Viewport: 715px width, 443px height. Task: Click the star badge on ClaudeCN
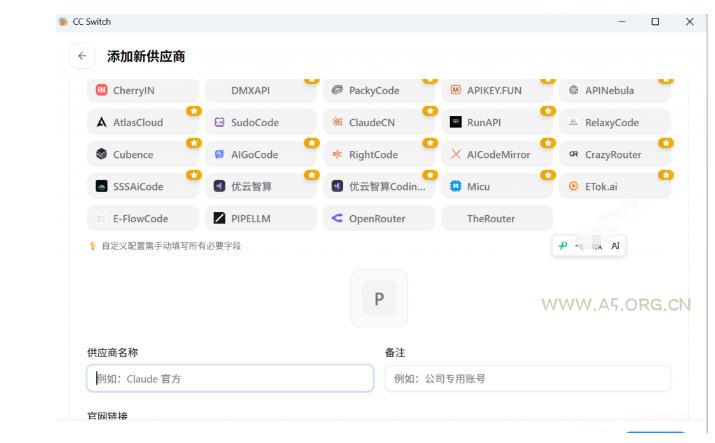point(430,111)
